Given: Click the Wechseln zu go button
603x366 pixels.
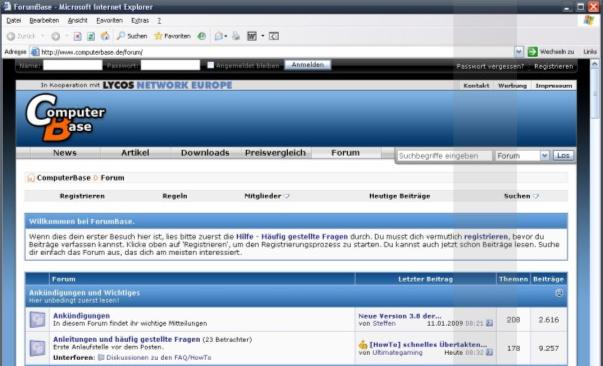Looking at the screenshot, I should pos(551,52).
